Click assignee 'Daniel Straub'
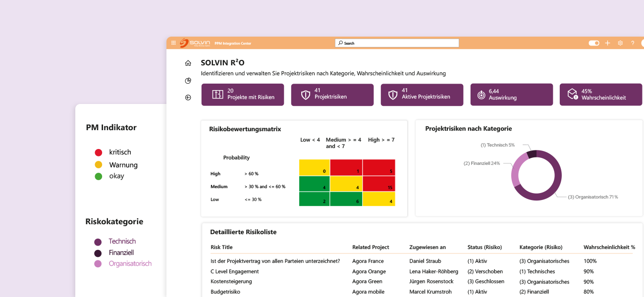Screen dimensions: 644x297 [x=426, y=261]
